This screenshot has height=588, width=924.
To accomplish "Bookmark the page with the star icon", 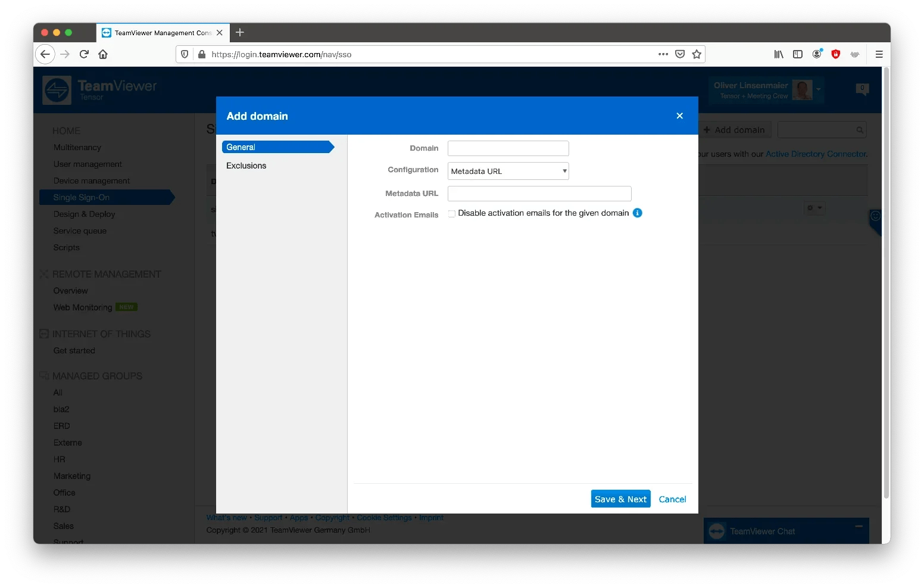I will pos(697,54).
